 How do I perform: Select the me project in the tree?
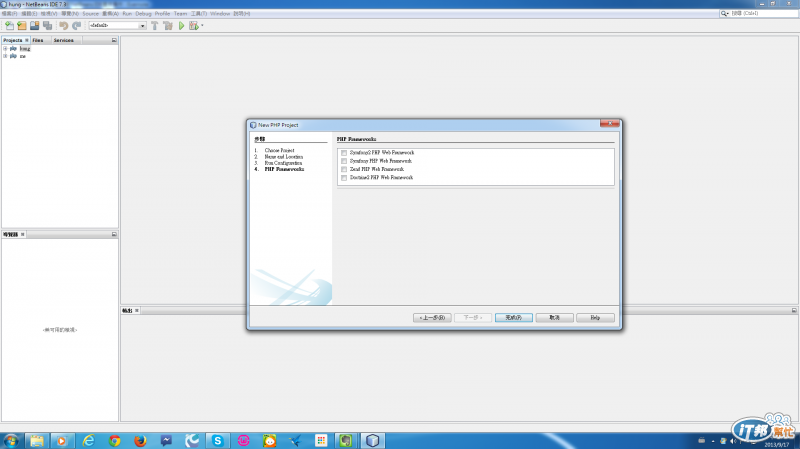coord(22,56)
